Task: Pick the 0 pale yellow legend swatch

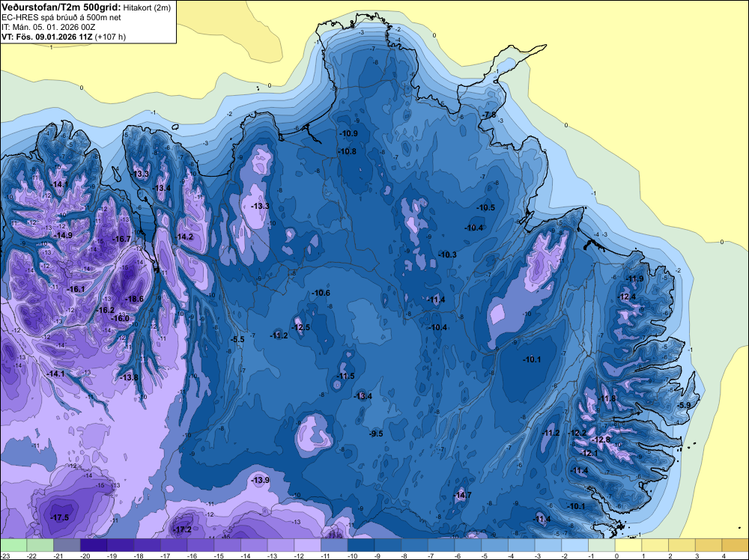Action: tap(628, 545)
